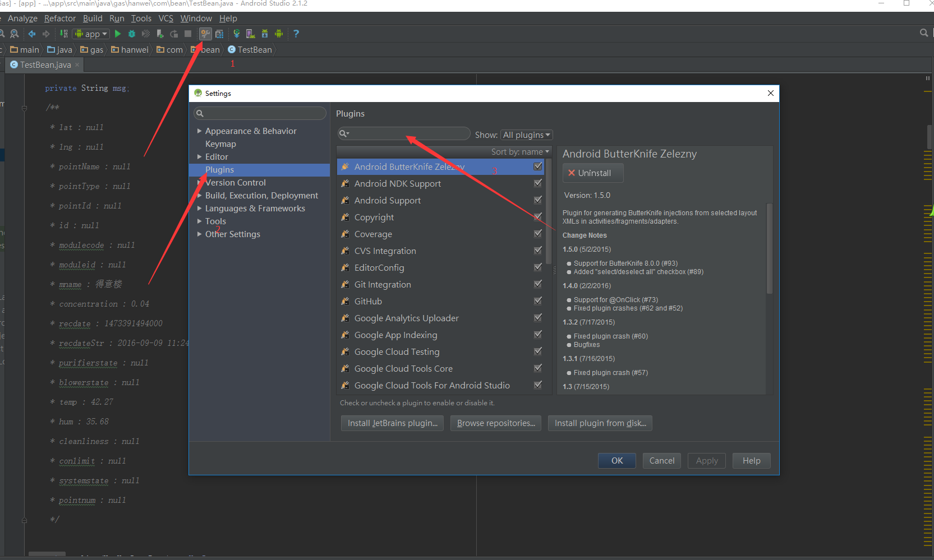Click the Uninstall button for ButterKnife
The width and height of the screenshot is (934, 560).
(x=593, y=173)
